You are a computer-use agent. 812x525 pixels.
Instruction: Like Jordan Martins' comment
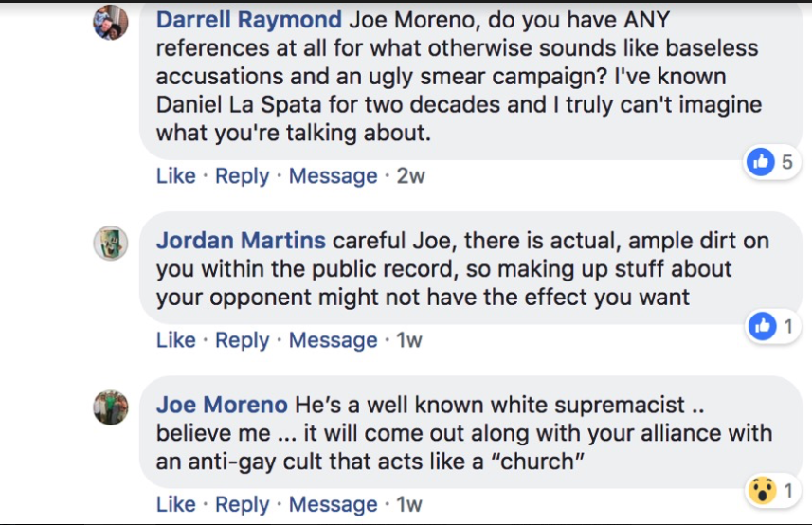coord(176,340)
